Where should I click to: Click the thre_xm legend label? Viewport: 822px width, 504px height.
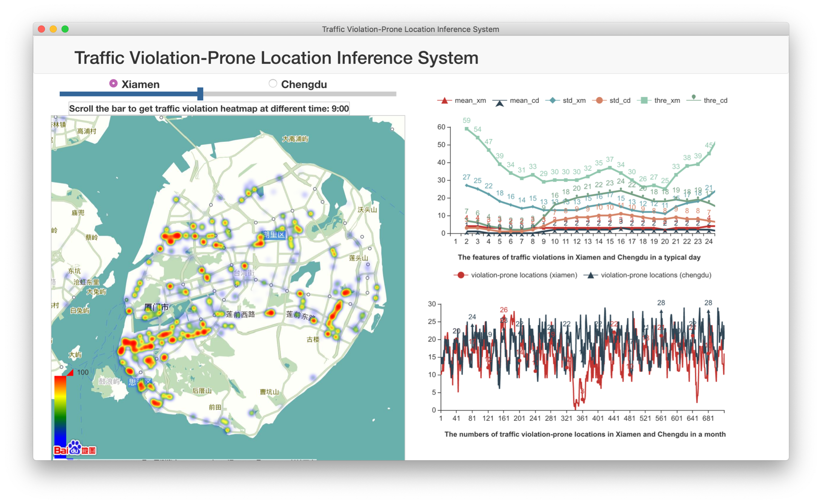point(667,101)
